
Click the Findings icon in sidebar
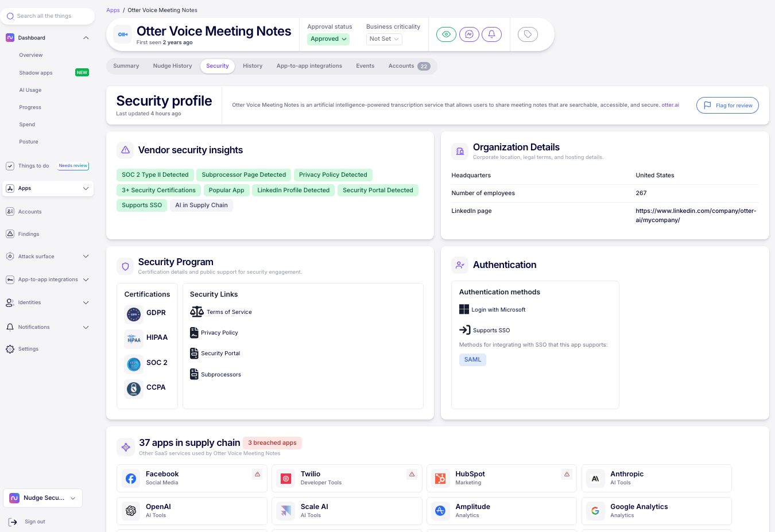point(10,234)
